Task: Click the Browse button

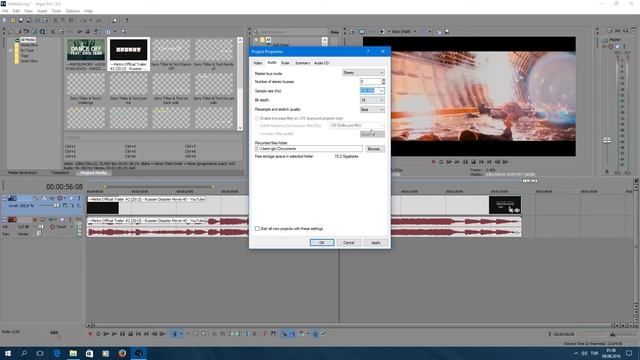Action: (x=374, y=149)
